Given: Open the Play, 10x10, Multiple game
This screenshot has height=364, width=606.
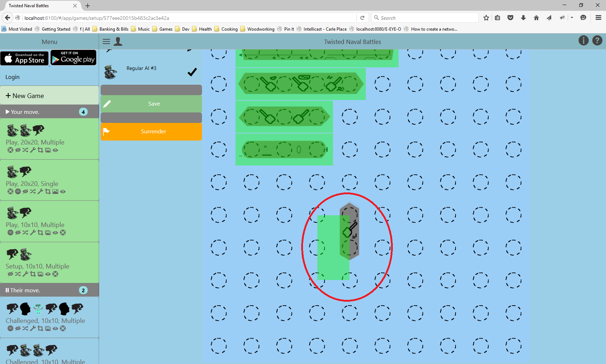Looking at the screenshot, I should point(49,221).
